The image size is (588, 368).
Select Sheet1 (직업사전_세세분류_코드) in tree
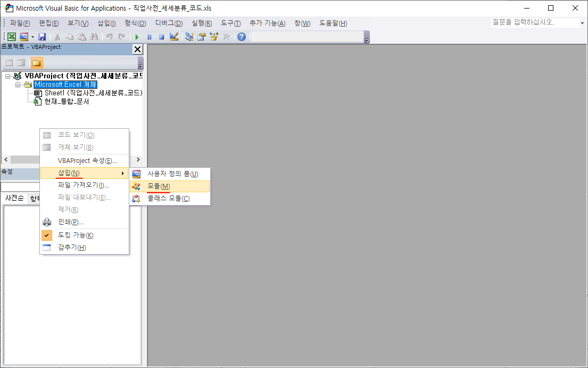point(93,93)
